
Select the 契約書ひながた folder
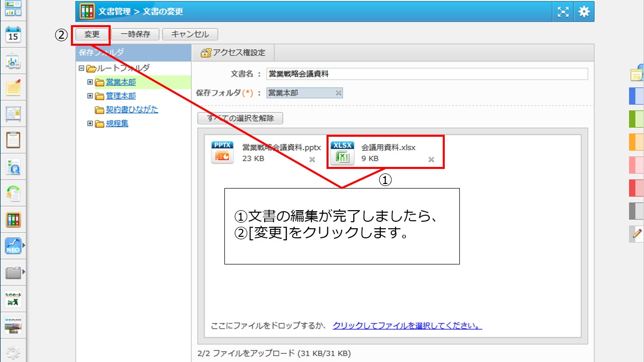132,110
